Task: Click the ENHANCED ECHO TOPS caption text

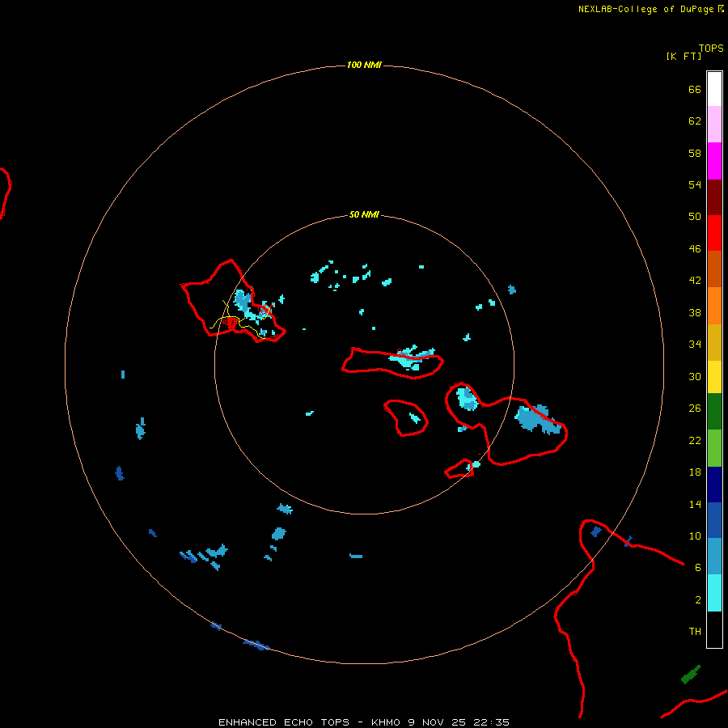Action: (x=284, y=722)
